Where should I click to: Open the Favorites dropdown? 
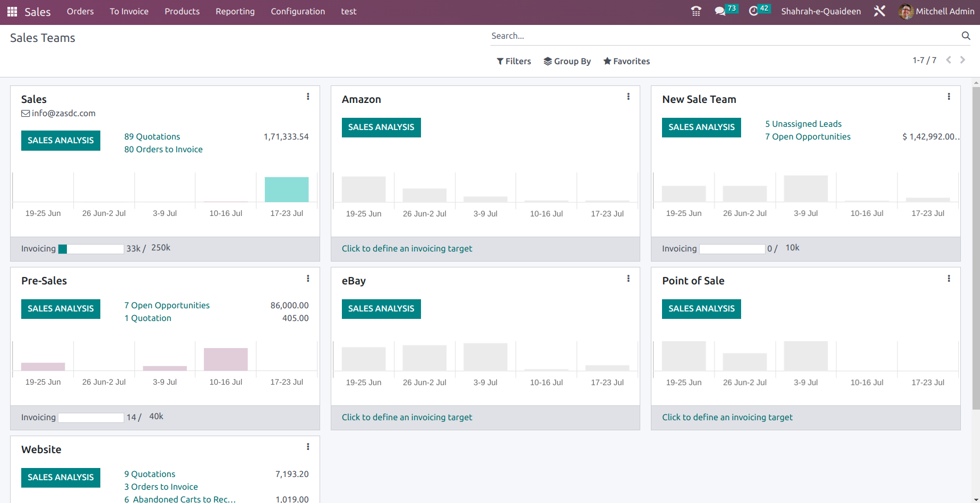tap(626, 61)
